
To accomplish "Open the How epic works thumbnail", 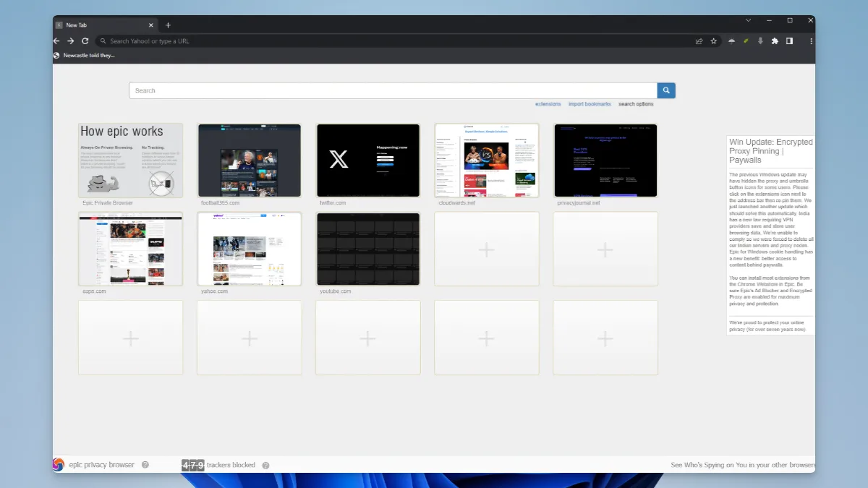I will click(x=130, y=160).
